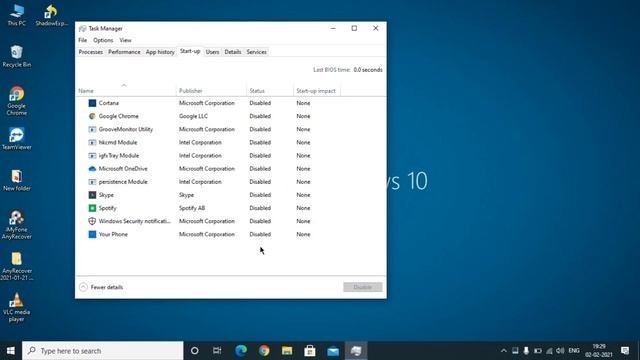Viewport: 640px width, 360px height.
Task: Sort by the Name column header
Action: point(126,91)
